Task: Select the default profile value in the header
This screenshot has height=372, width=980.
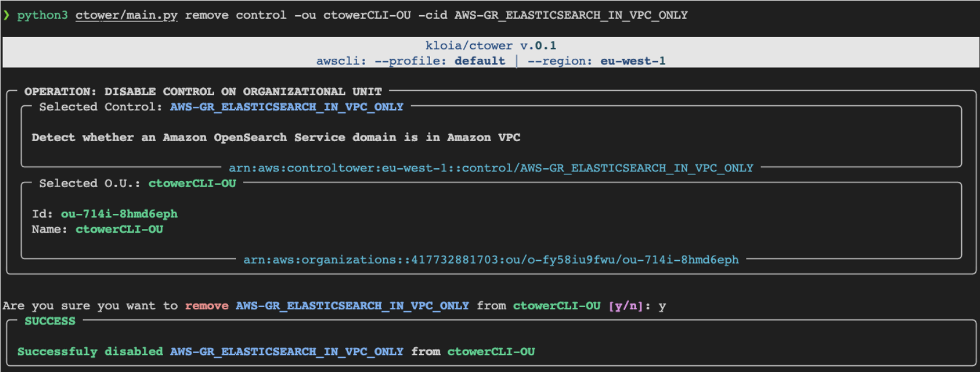Action: (479, 61)
